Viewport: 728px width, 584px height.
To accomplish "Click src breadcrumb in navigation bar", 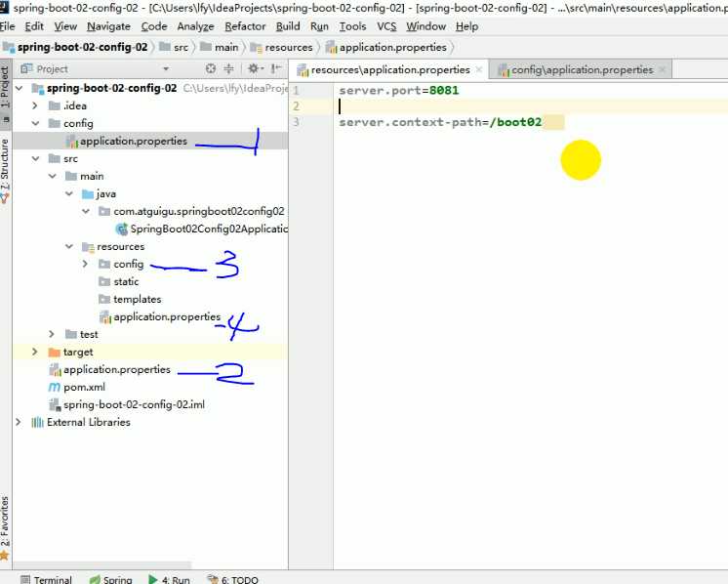I will pyautogui.click(x=175, y=48).
